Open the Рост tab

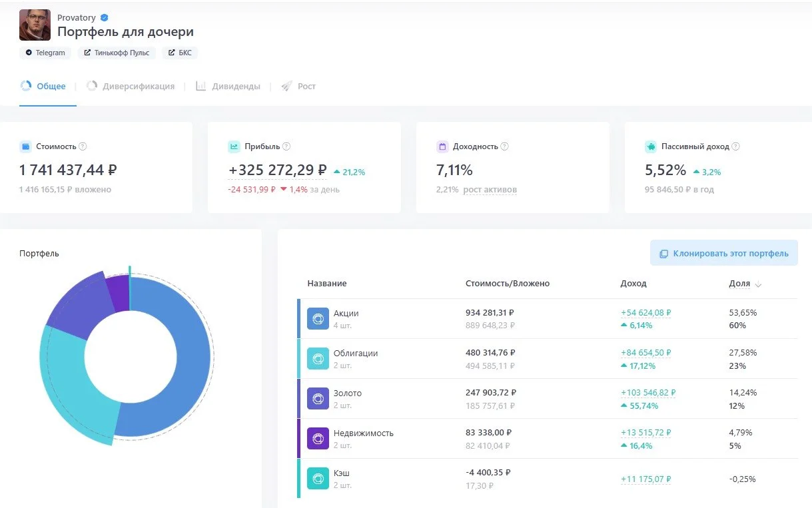298,87
